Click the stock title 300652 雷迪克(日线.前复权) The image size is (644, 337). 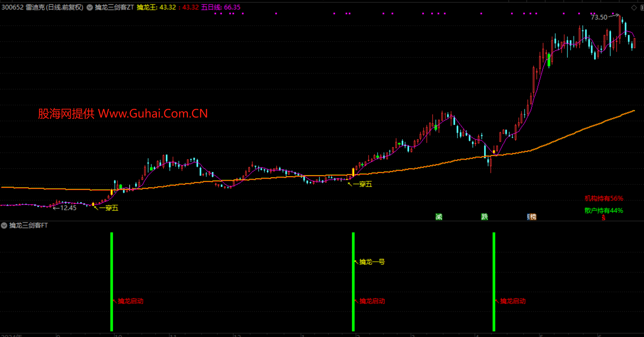click(x=42, y=7)
